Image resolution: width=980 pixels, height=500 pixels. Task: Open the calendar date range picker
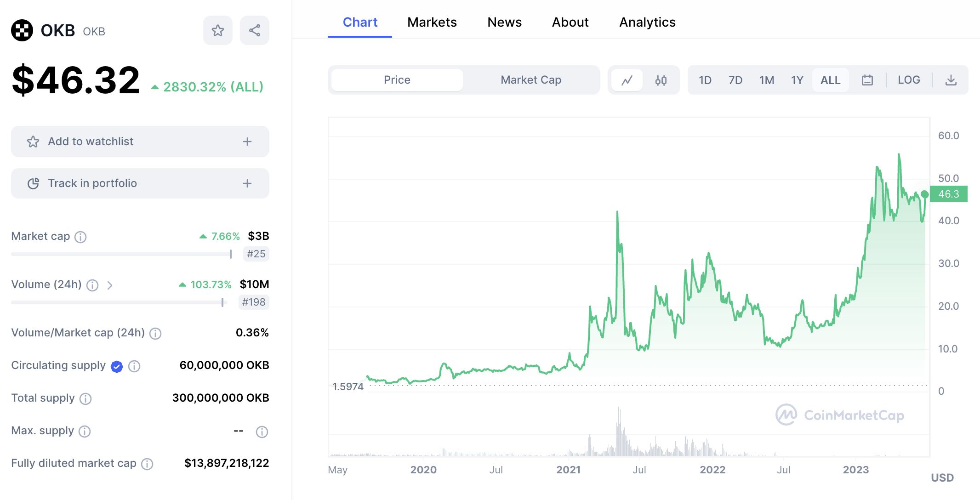pos(867,80)
